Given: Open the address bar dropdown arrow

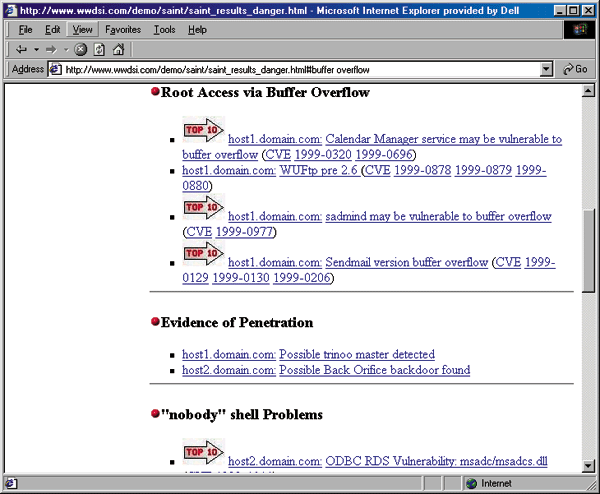Looking at the screenshot, I should (x=546, y=70).
